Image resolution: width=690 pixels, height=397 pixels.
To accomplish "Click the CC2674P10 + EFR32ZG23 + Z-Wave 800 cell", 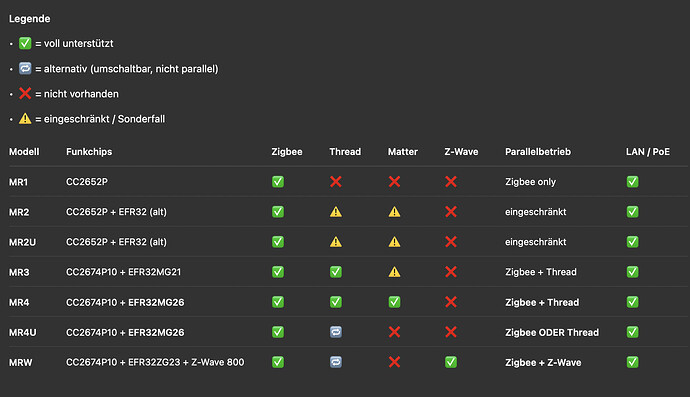I will click(155, 362).
